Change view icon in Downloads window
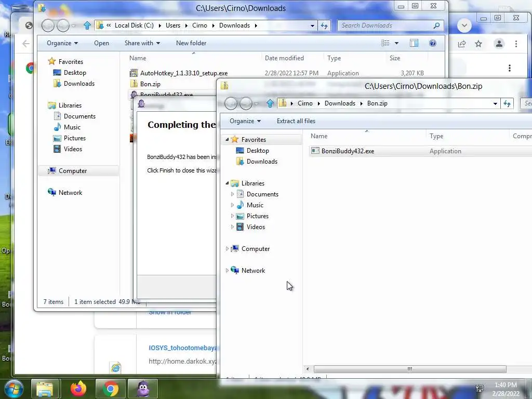This screenshot has width=532, height=399. click(x=385, y=43)
